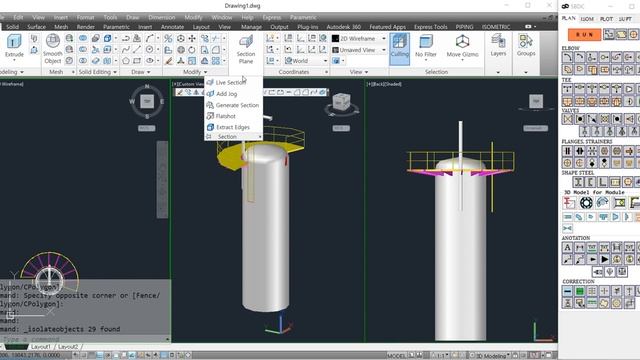
Task: Switch to the PLOT tab in SBDC panel
Action: 606,19
